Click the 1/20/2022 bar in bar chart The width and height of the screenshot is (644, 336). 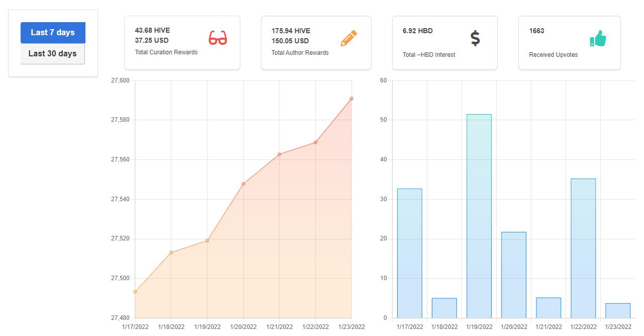(x=514, y=275)
